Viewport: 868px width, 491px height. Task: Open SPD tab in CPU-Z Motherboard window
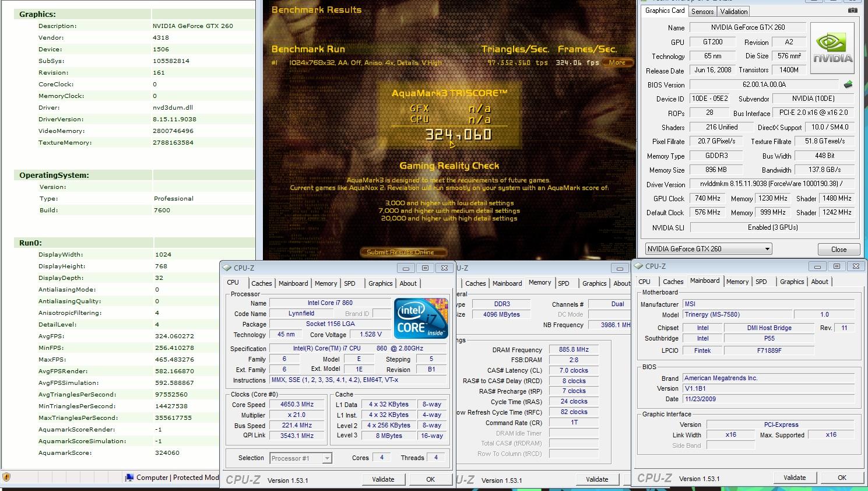[x=761, y=282]
